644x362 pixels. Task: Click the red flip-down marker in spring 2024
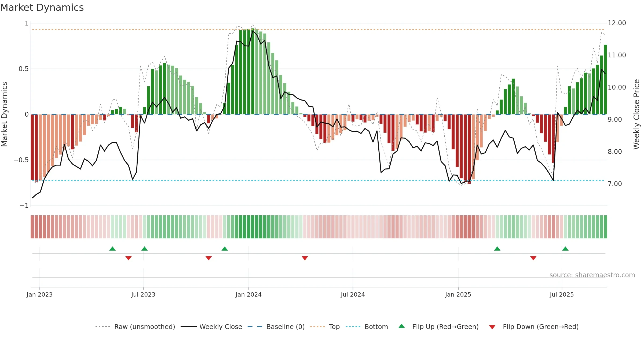305,258
